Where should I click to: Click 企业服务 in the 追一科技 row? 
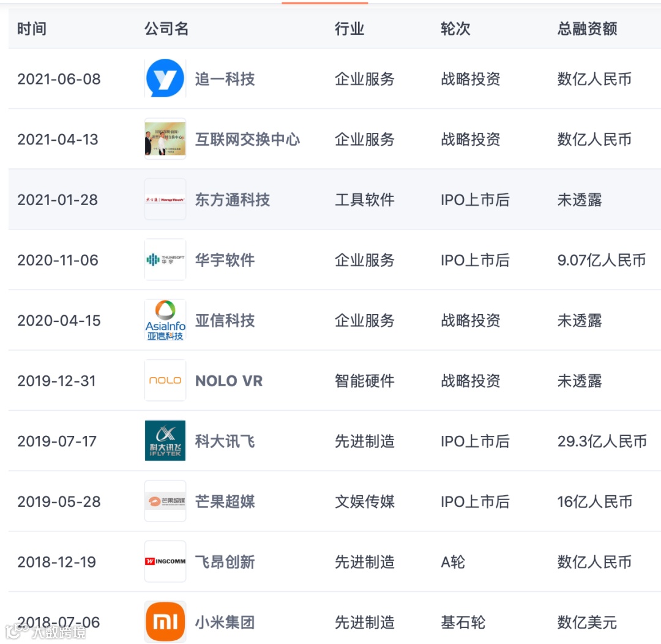(x=365, y=79)
